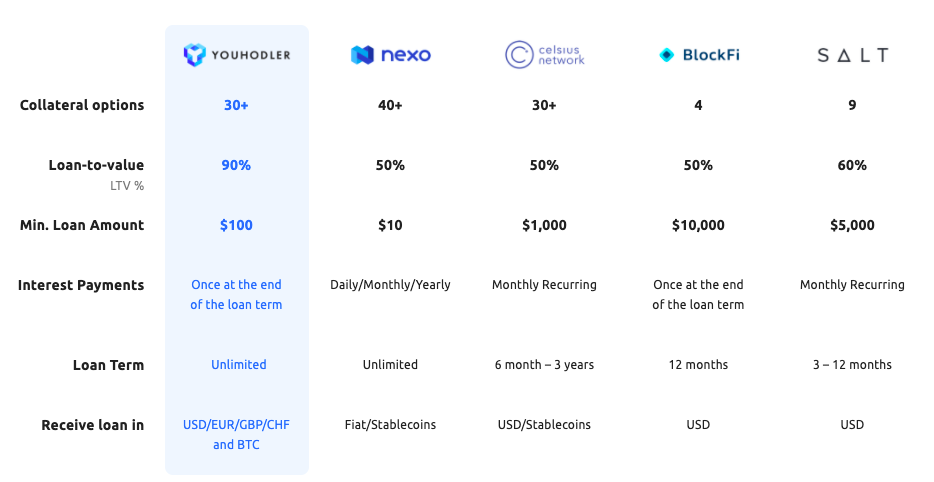Screen dimensions: 934x482
Task: Click the Nexo logo
Action: 391,55
